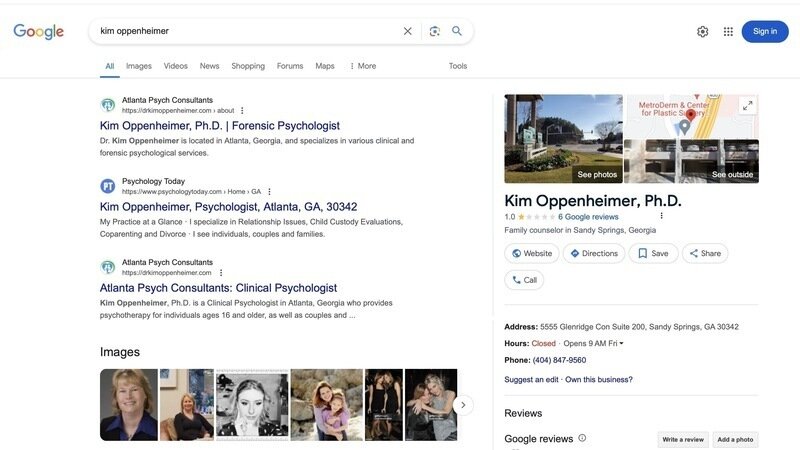Click the Google reviews info icon

tap(582, 438)
